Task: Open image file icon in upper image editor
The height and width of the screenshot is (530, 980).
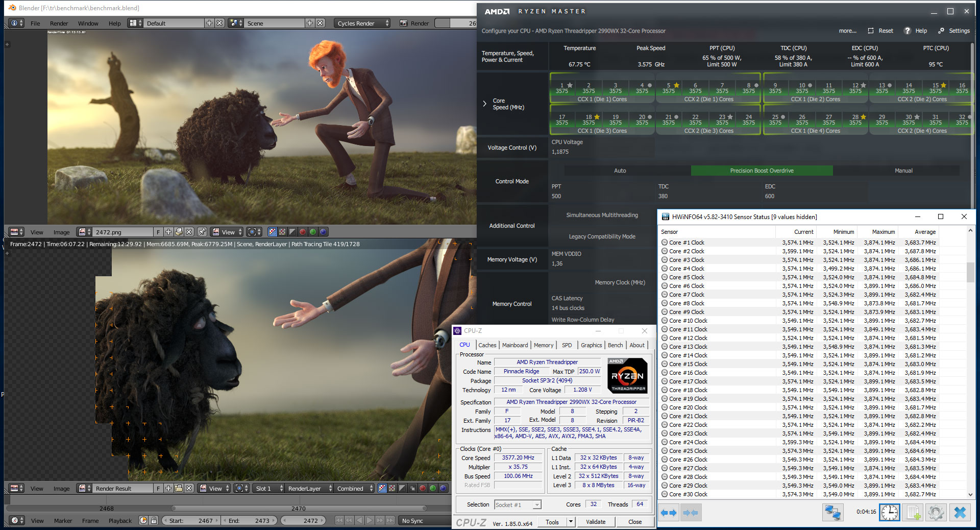Action: coord(179,232)
